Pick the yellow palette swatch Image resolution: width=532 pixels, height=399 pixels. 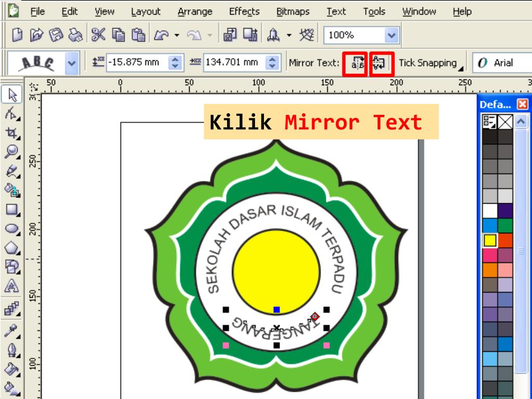pyautogui.click(x=490, y=240)
